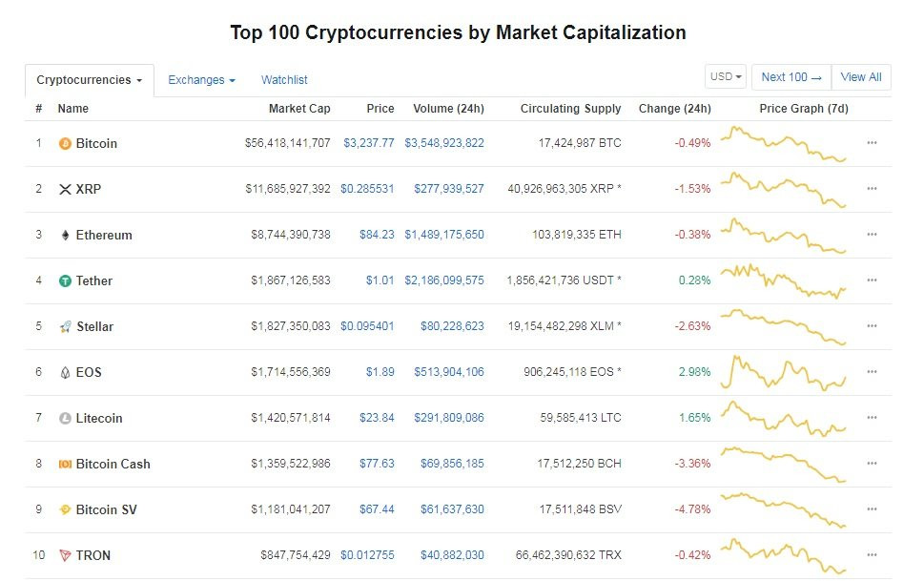Click the View All button
924x581 pixels.
pos(861,77)
